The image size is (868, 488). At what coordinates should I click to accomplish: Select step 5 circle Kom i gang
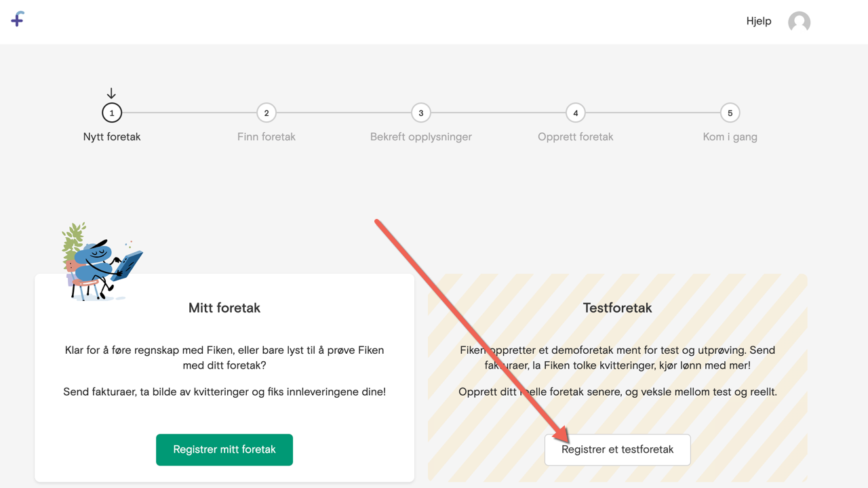730,113
